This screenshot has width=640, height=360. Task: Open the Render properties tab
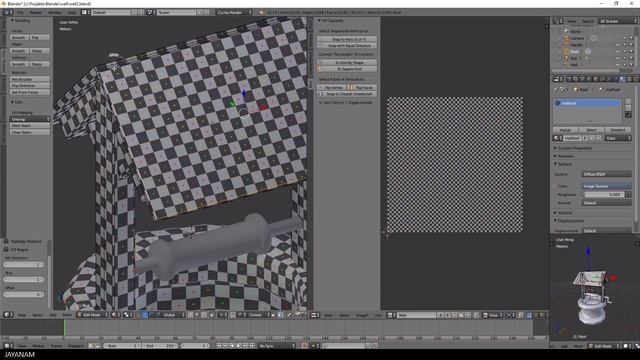coord(569,79)
